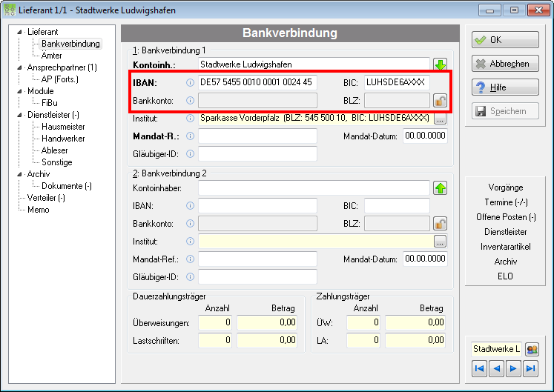Click IBAN field in Bankverbindung 1
Screen dimensions: 554x392
coord(257,82)
